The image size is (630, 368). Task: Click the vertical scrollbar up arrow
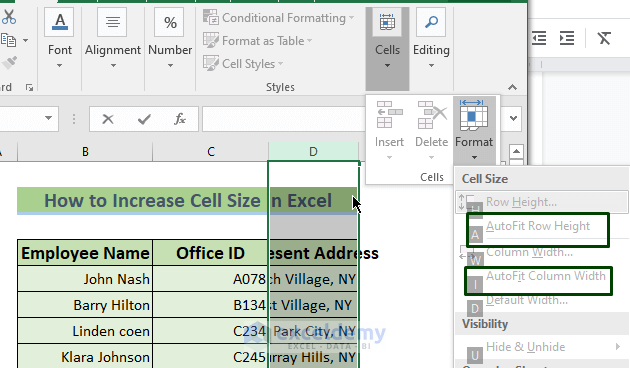tap(516, 151)
